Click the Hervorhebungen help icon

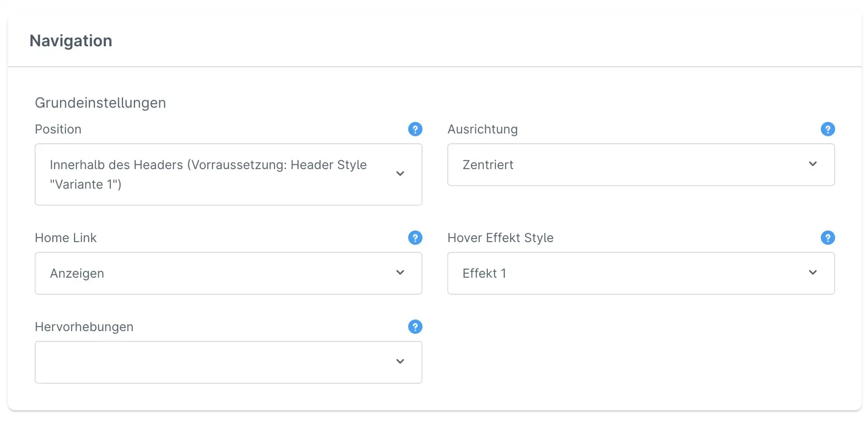[415, 327]
